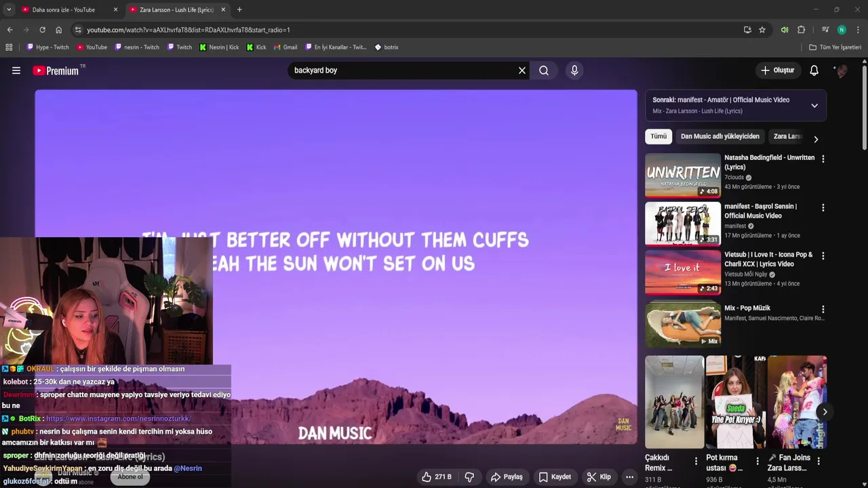Open YouTube bookmark

[92, 47]
